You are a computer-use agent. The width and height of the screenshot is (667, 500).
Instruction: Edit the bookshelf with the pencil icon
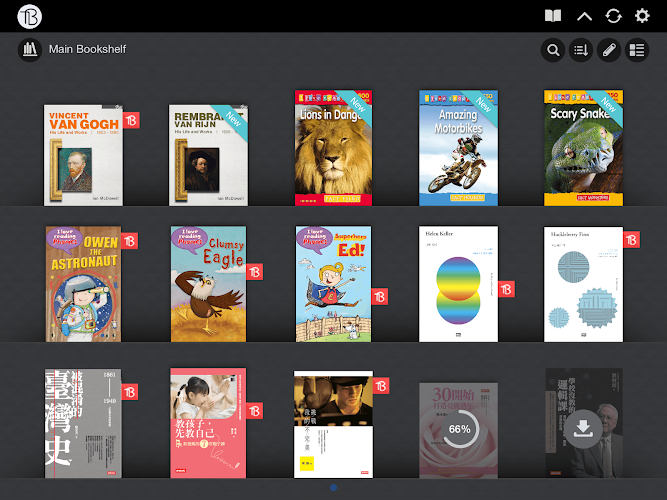[608, 50]
